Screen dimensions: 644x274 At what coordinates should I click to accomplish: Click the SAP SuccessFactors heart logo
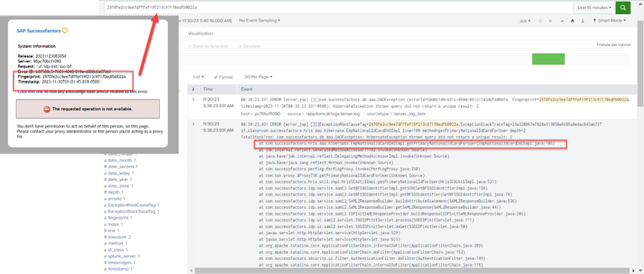65,30
